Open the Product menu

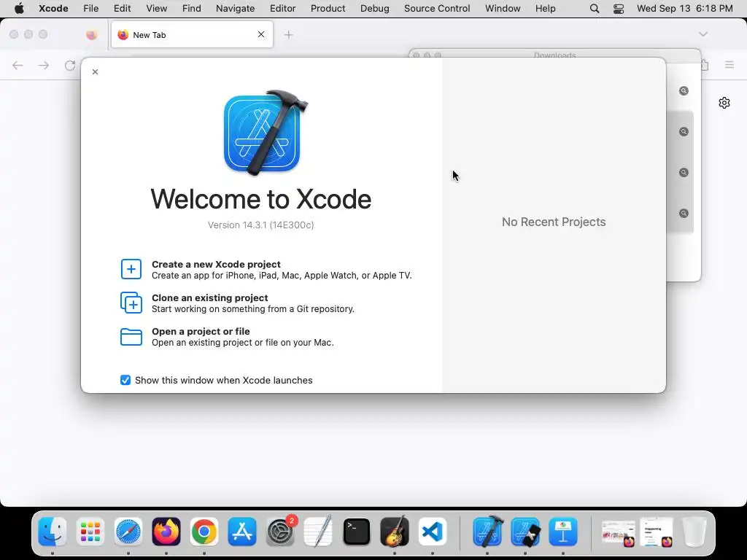[328, 9]
